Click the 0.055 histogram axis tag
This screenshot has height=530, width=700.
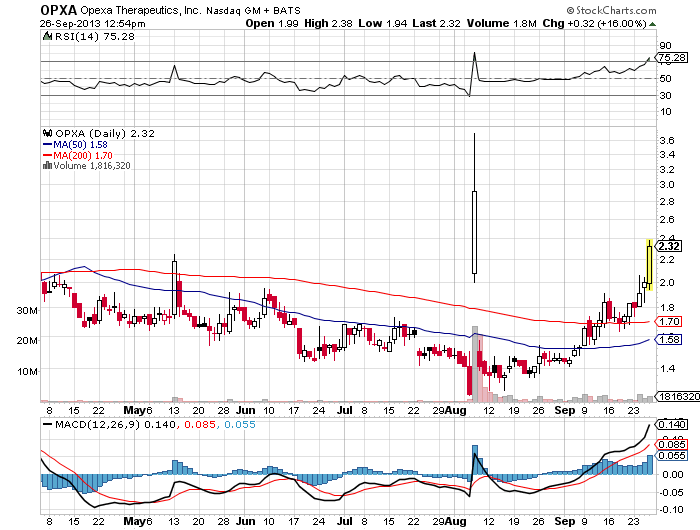671,455
